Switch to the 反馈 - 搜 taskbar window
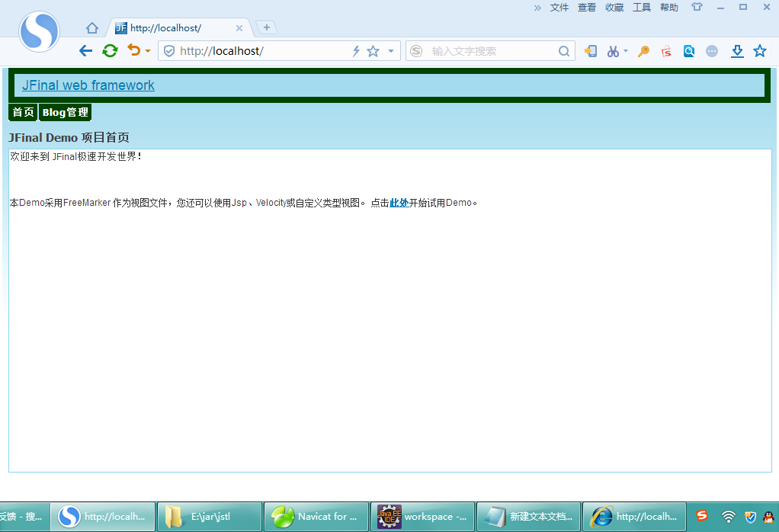The image size is (779, 532). coord(25,517)
